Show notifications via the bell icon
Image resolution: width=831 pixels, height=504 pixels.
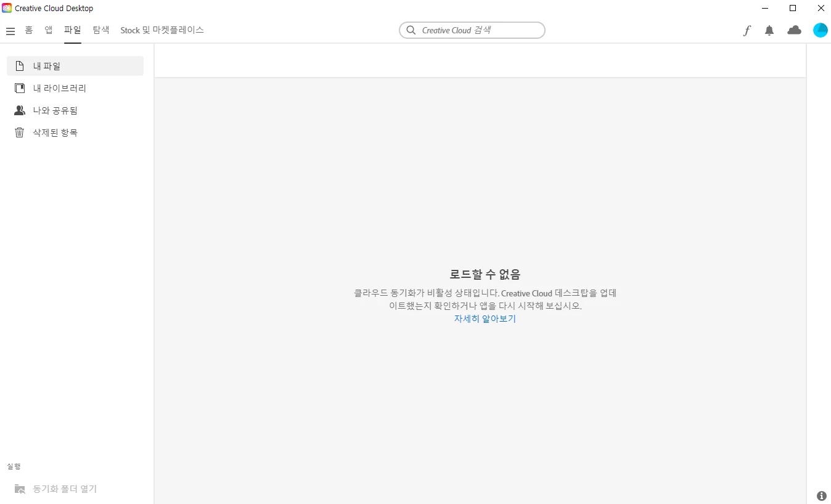(x=769, y=30)
